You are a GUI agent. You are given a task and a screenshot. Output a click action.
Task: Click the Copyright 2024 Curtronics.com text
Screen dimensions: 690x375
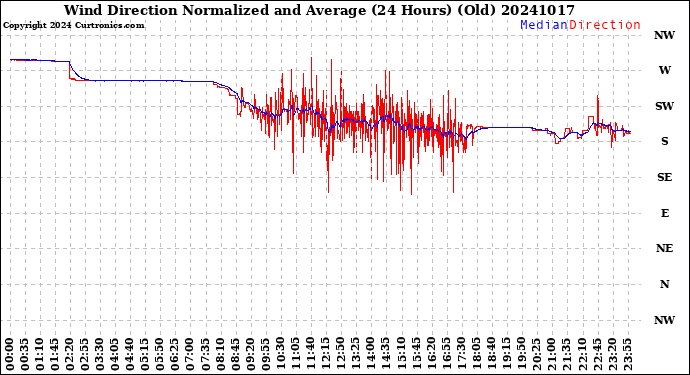click(x=73, y=26)
